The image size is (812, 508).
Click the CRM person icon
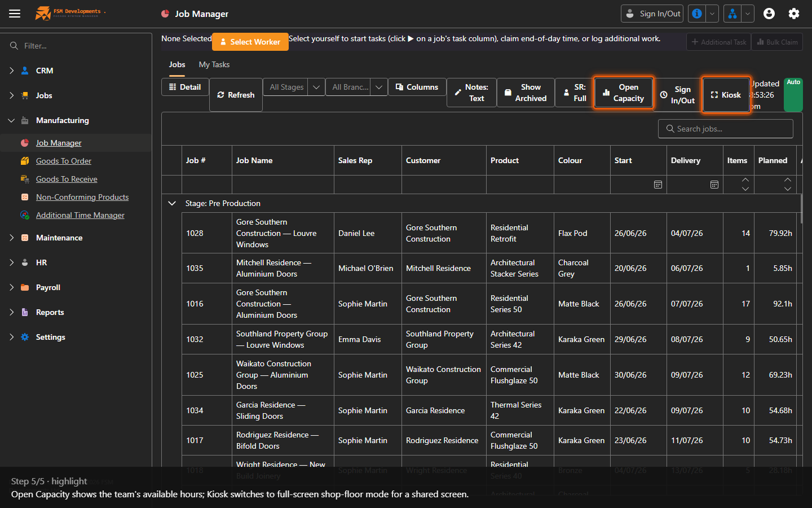point(25,71)
